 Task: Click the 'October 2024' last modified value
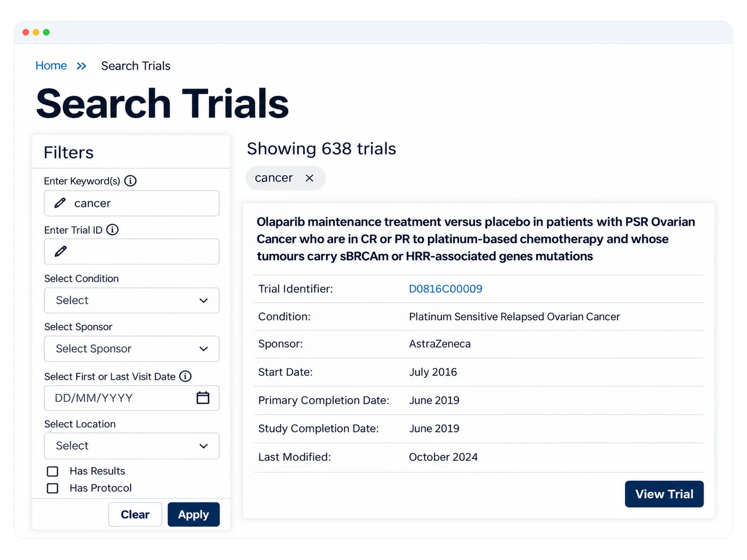click(x=443, y=457)
